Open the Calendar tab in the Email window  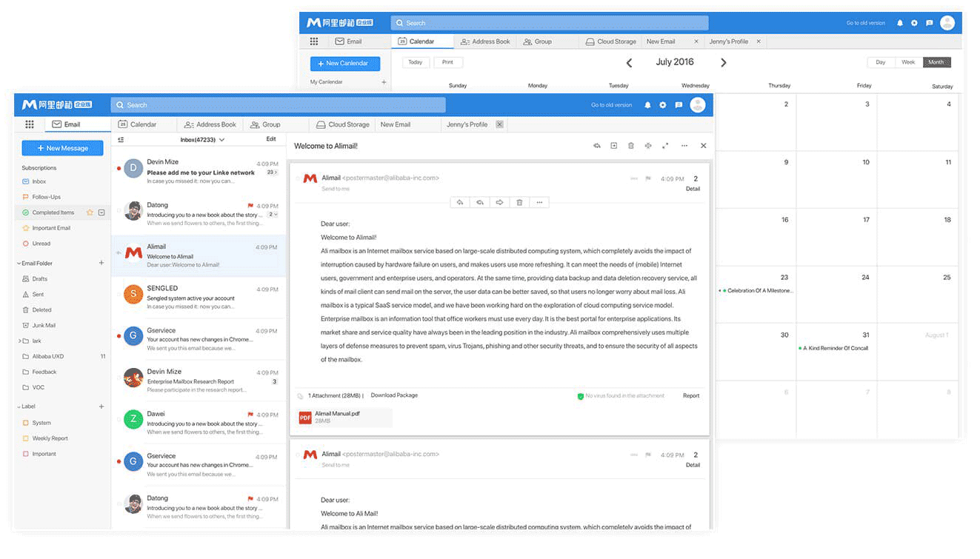click(137, 124)
